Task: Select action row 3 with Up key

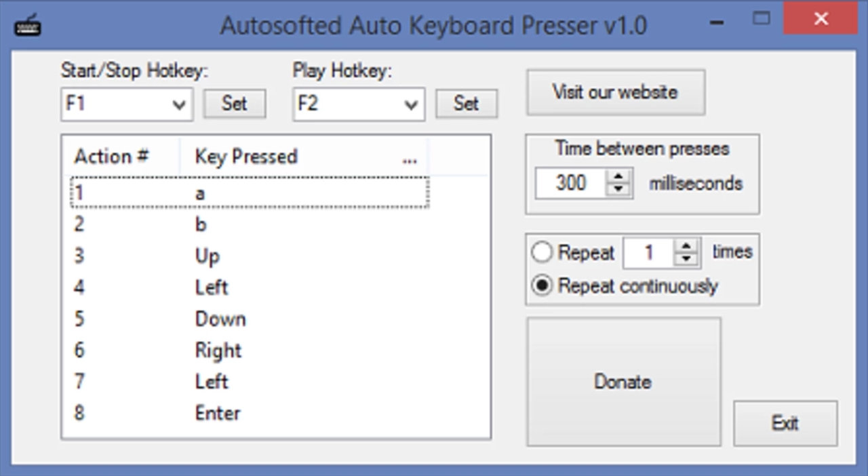Action: pos(250,256)
